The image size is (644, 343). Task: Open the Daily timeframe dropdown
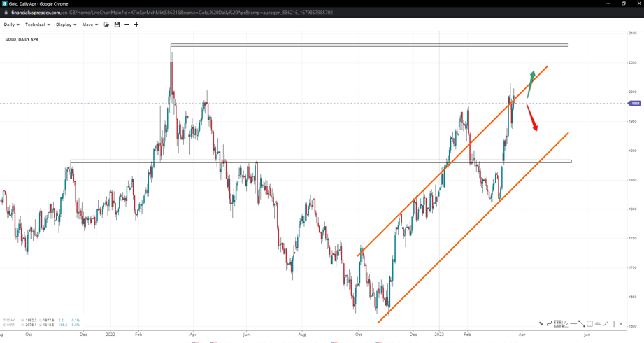pyautogui.click(x=11, y=24)
